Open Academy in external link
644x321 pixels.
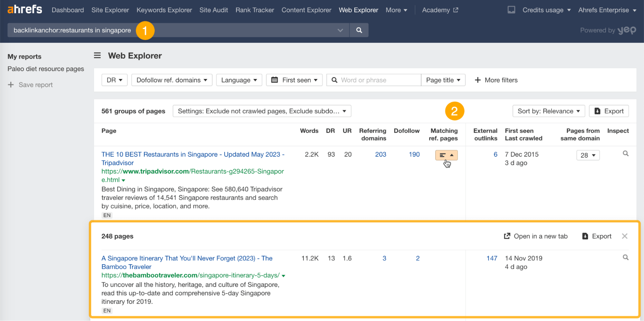[x=440, y=10]
